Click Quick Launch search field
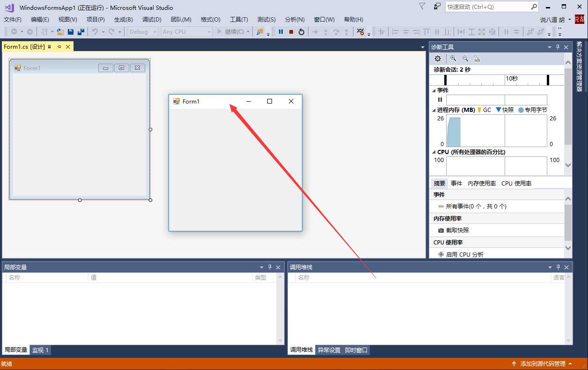The image size is (588, 370). [487, 7]
